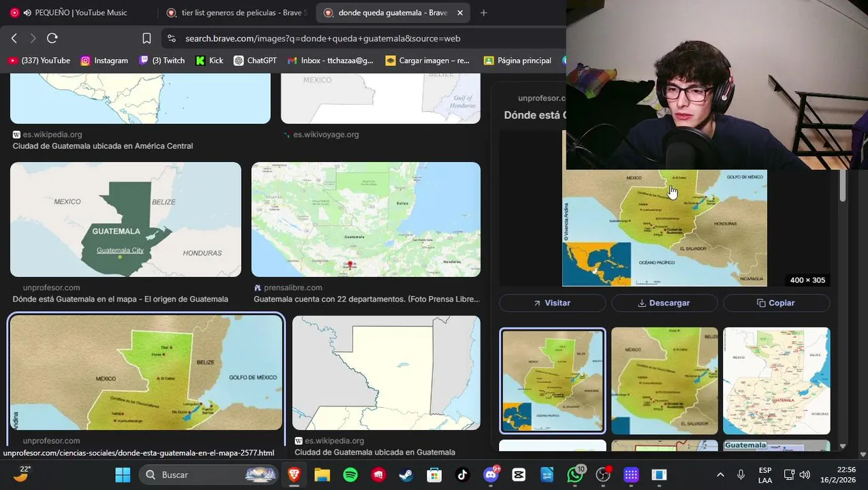Open Spotify from the taskbar

(351, 474)
